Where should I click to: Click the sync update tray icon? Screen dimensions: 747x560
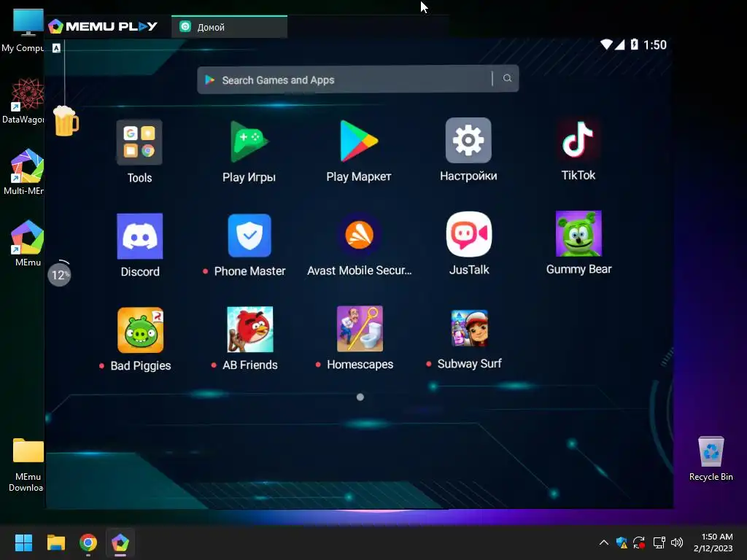point(639,542)
